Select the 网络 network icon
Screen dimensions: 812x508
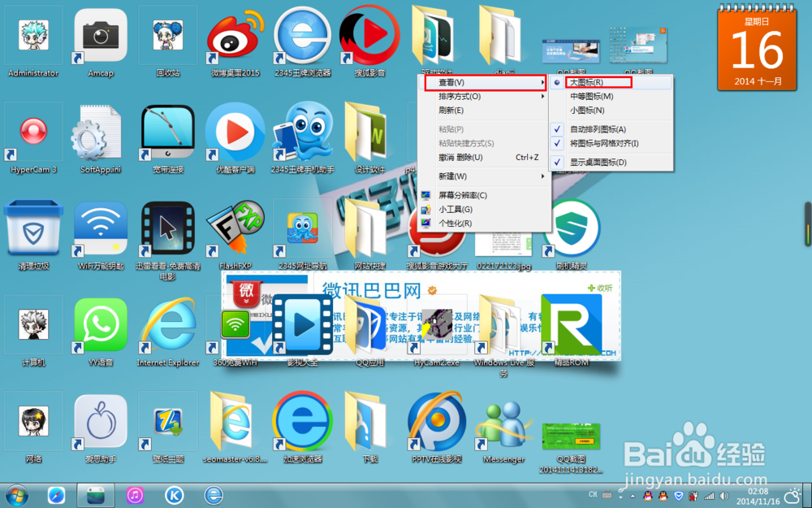[x=33, y=428]
